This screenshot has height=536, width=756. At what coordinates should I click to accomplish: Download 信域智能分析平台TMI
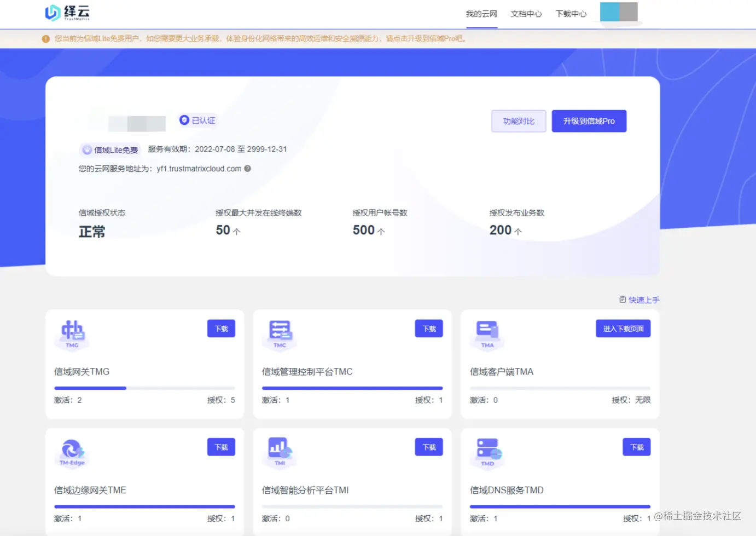pos(429,447)
